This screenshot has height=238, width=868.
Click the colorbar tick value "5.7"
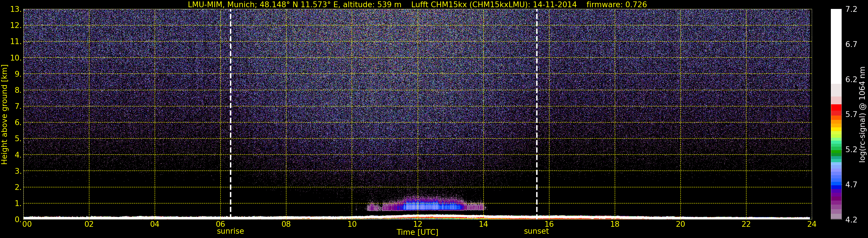tap(851, 114)
